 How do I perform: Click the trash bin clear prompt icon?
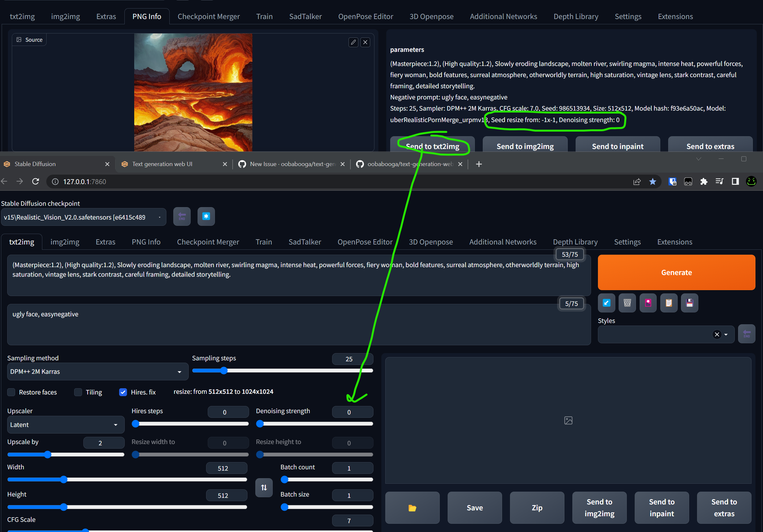click(627, 303)
